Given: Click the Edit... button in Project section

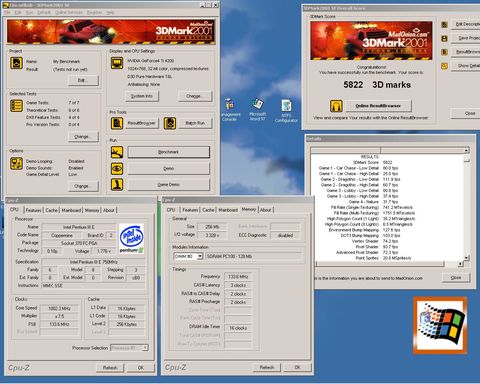Looking at the screenshot, I should click(83, 80).
